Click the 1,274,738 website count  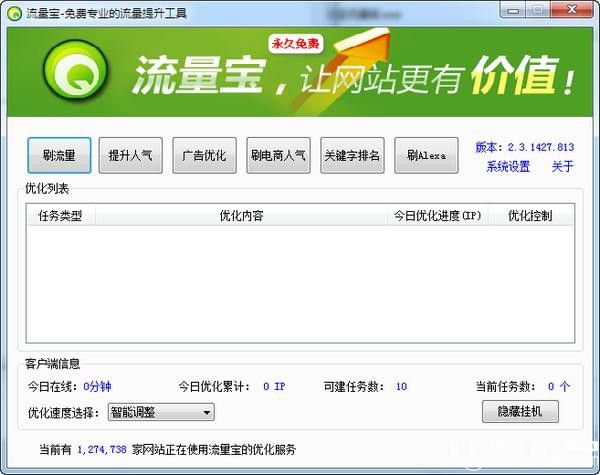[x=102, y=449]
